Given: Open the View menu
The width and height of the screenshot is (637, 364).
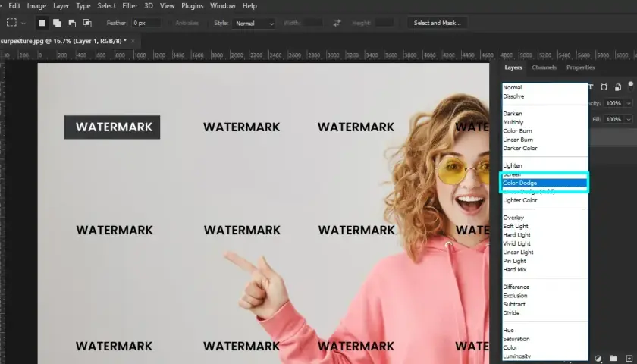Looking at the screenshot, I should pyautogui.click(x=167, y=6).
